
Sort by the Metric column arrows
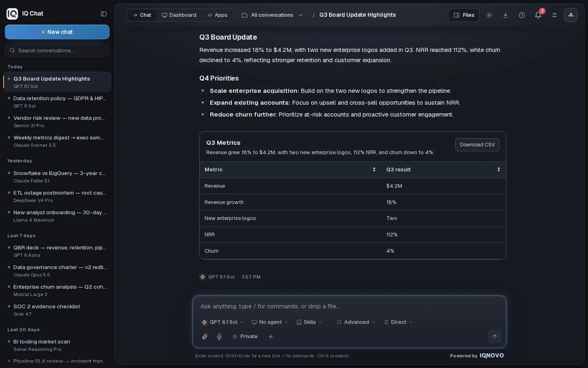[374, 170]
